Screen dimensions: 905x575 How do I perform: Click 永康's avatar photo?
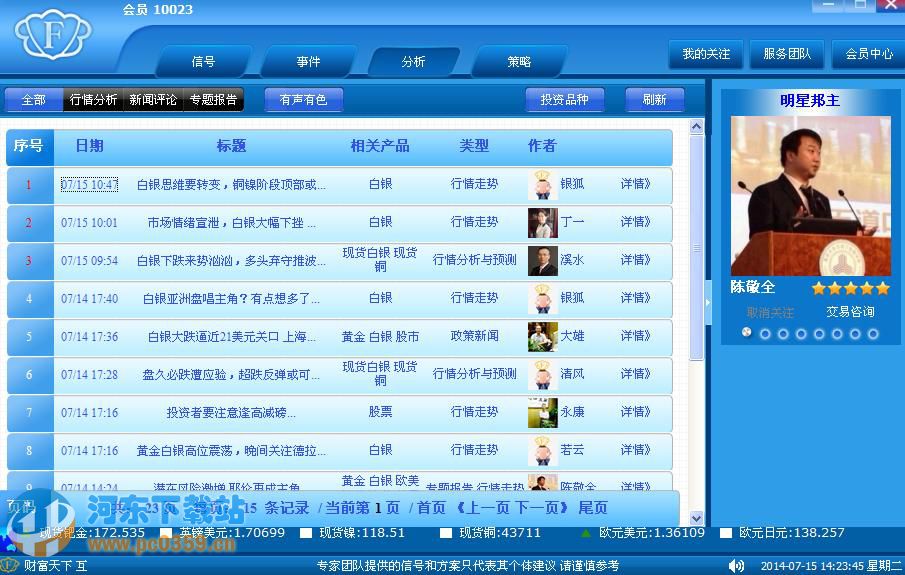tap(543, 413)
